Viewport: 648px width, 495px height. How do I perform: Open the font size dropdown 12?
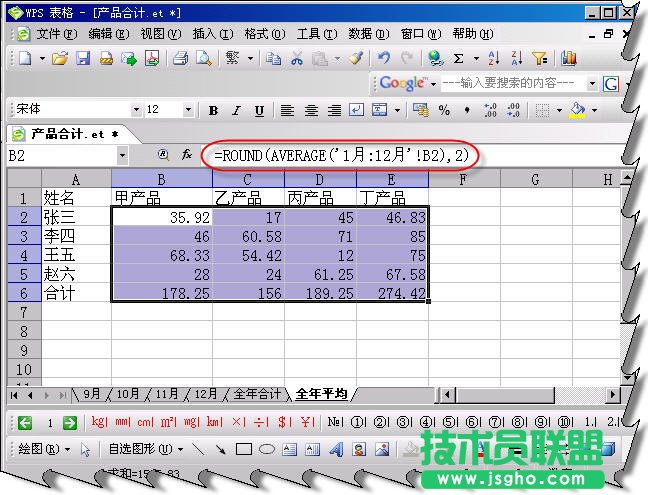point(188,110)
